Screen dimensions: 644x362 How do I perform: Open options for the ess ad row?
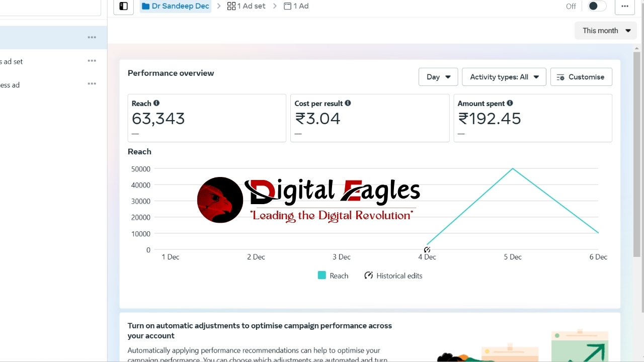pos(92,84)
